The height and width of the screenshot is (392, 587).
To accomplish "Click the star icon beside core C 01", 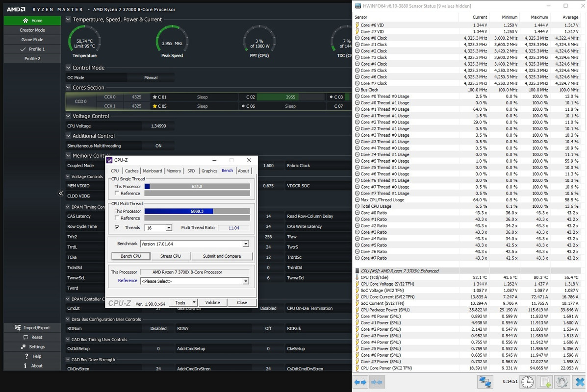I will click(x=154, y=97).
